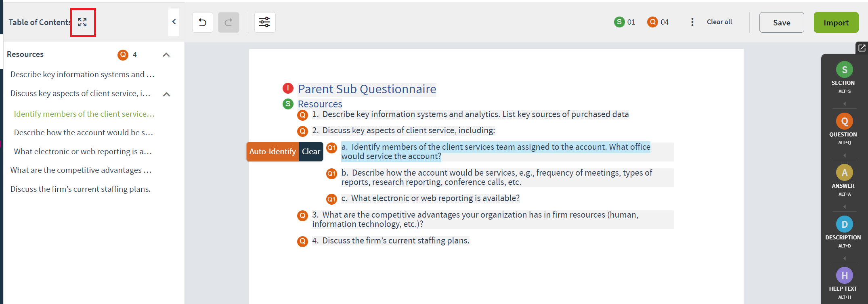Screen dimensions: 868x304
Task: Collapse the 'Discuss key aspects of client service' item
Action: tap(166, 94)
